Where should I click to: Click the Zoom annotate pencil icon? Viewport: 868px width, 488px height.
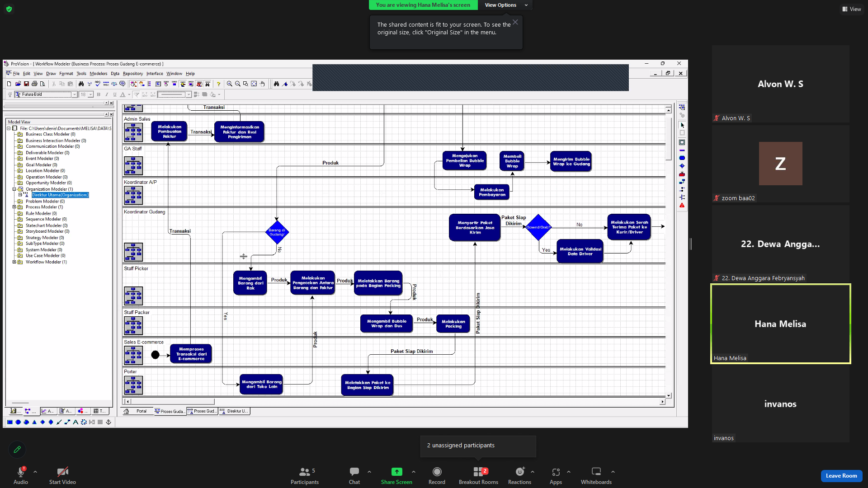tap(17, 450)
